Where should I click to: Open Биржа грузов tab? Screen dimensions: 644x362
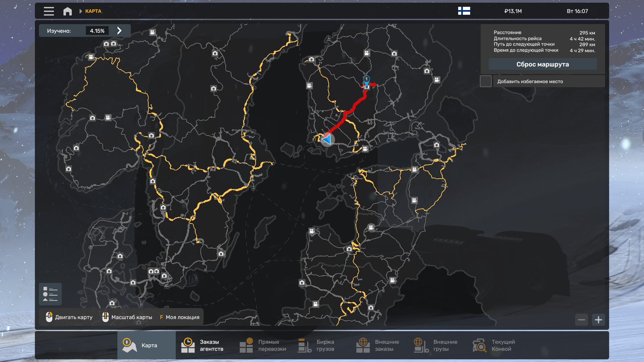[x=317, y=345]
